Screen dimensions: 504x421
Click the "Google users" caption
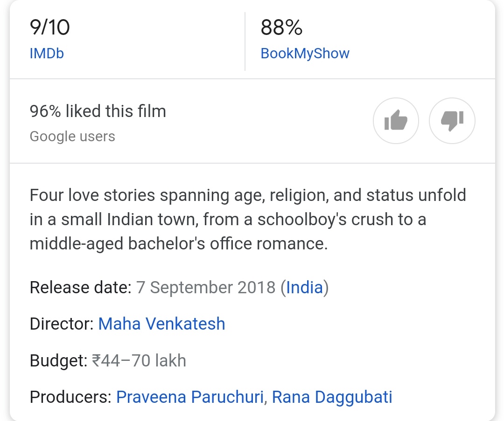(72, 137)
